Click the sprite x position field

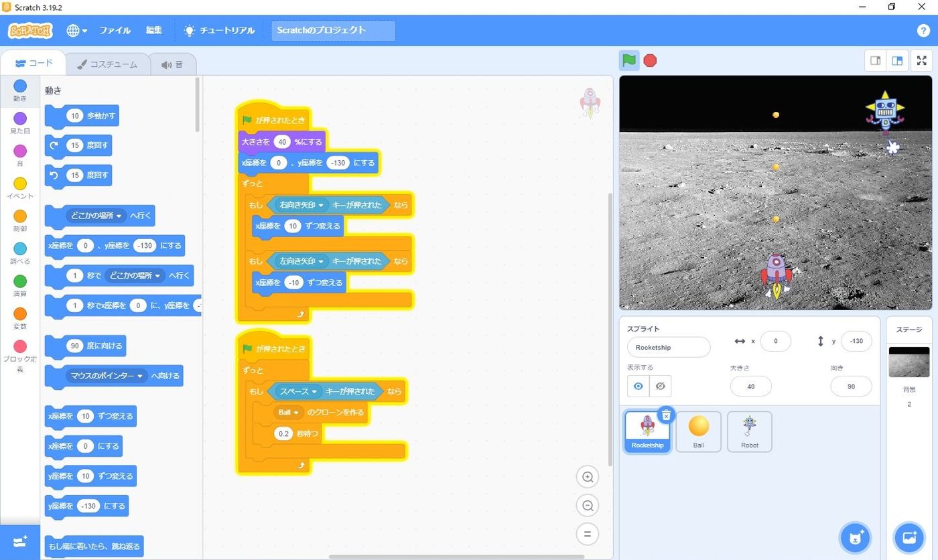tap(775, 341)
